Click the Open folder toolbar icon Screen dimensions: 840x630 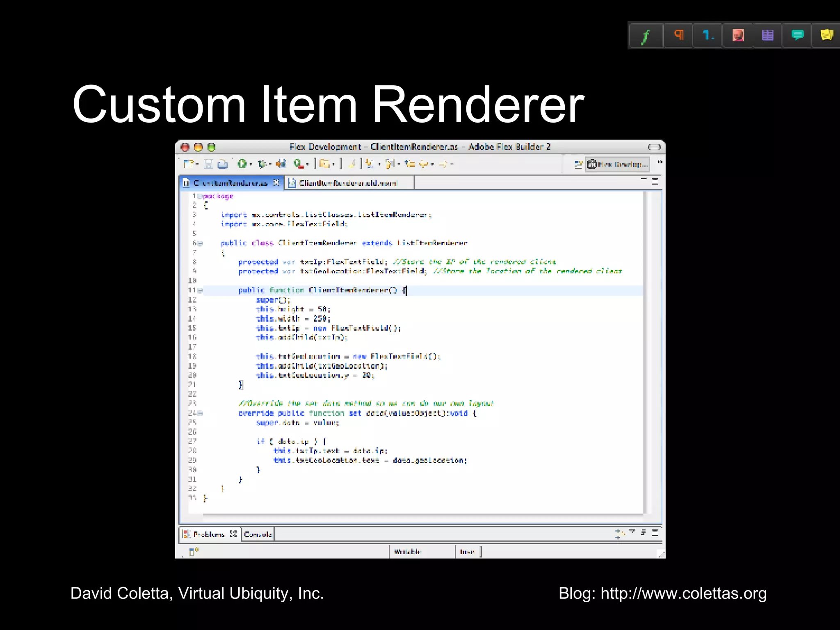click(x=324, y=164)
